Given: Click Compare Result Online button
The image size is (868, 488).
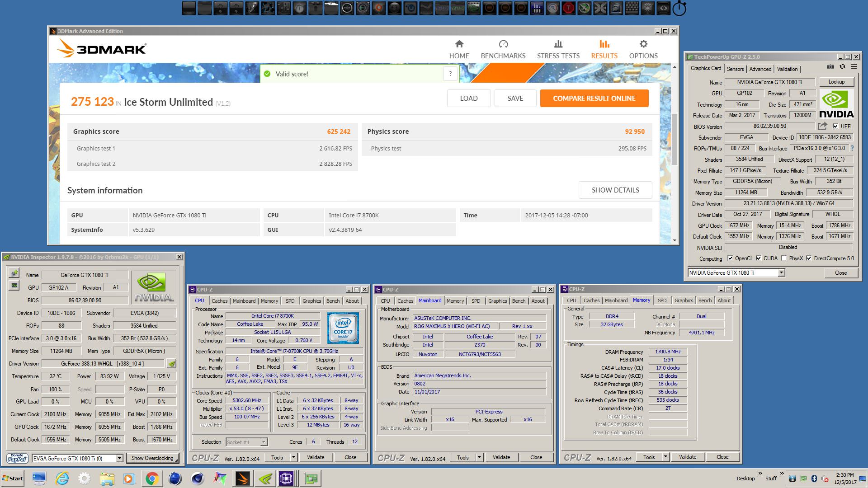Looking at the screenshot, I should click(594, 98).
